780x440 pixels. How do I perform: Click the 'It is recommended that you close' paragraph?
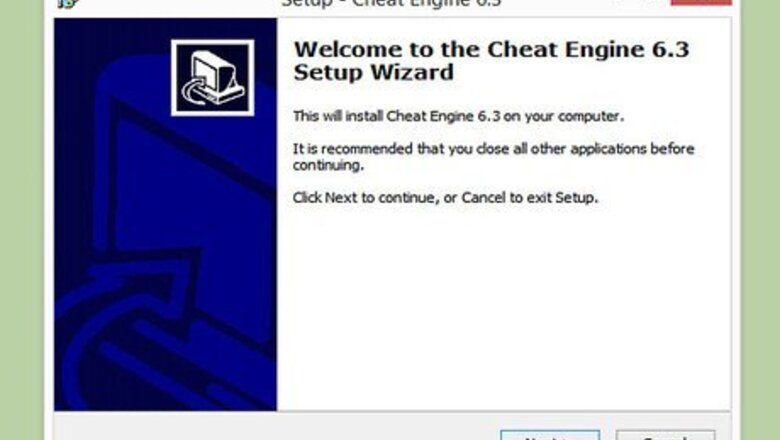click(493, 157)
